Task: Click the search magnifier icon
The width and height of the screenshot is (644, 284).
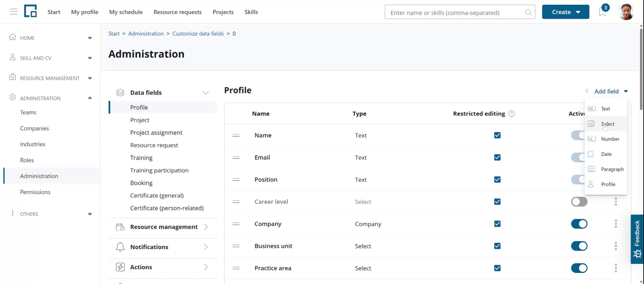Action: [x=528, y=12]
